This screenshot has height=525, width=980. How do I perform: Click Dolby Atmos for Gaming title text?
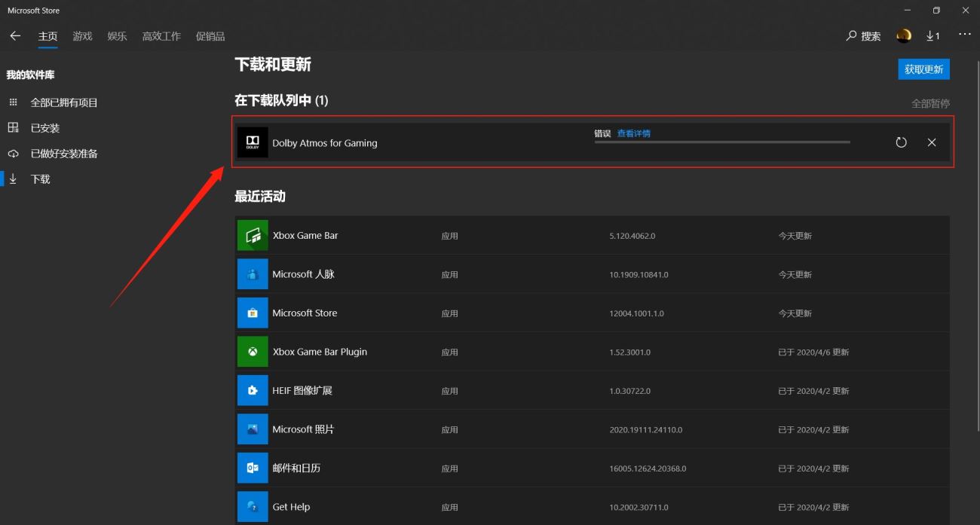[325, 143]
